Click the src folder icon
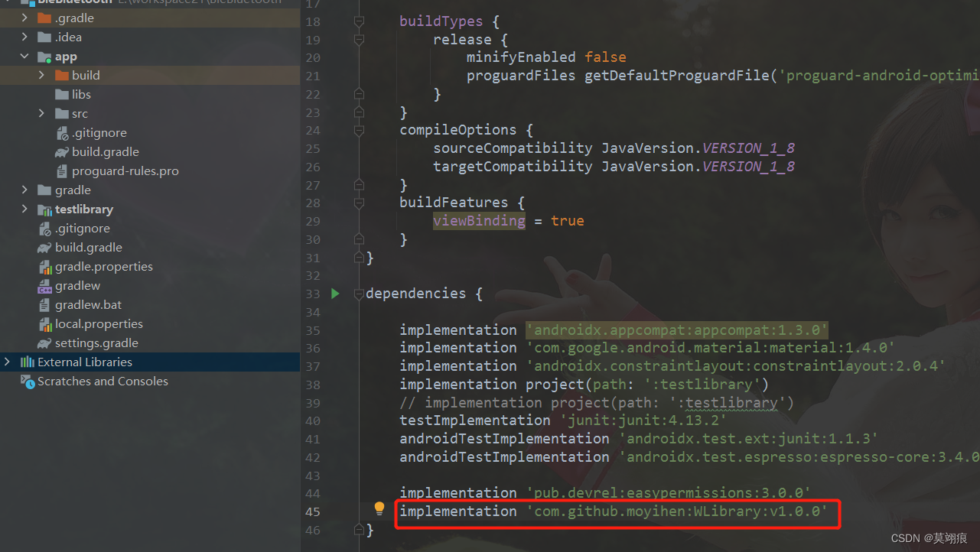Screen dimensions: 980x552 click(x=61, y=113)
